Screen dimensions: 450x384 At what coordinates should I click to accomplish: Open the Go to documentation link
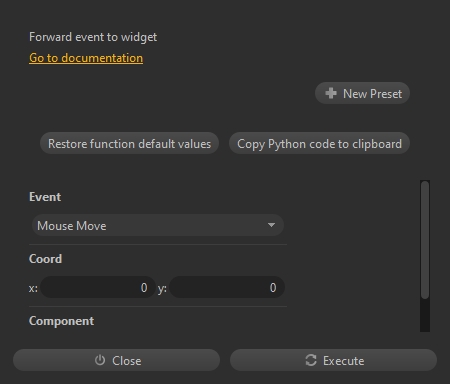click(86, 58)
